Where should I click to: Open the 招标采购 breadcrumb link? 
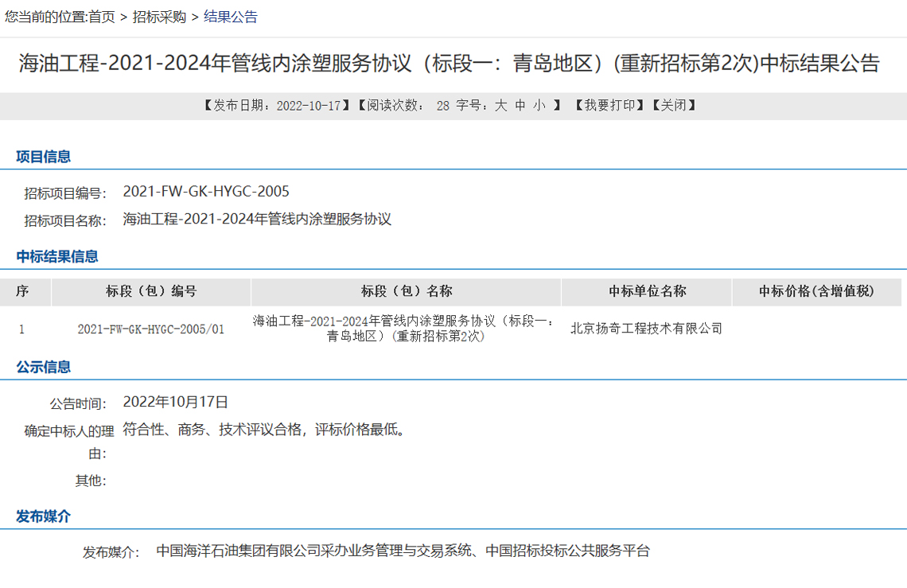tap(159, 17)
